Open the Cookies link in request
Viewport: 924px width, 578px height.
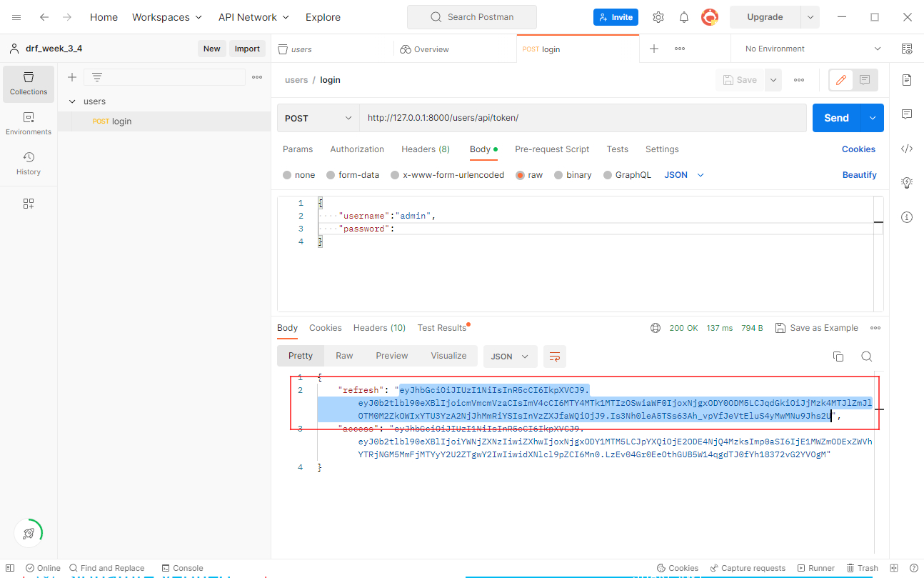click(x=858, y=149)
